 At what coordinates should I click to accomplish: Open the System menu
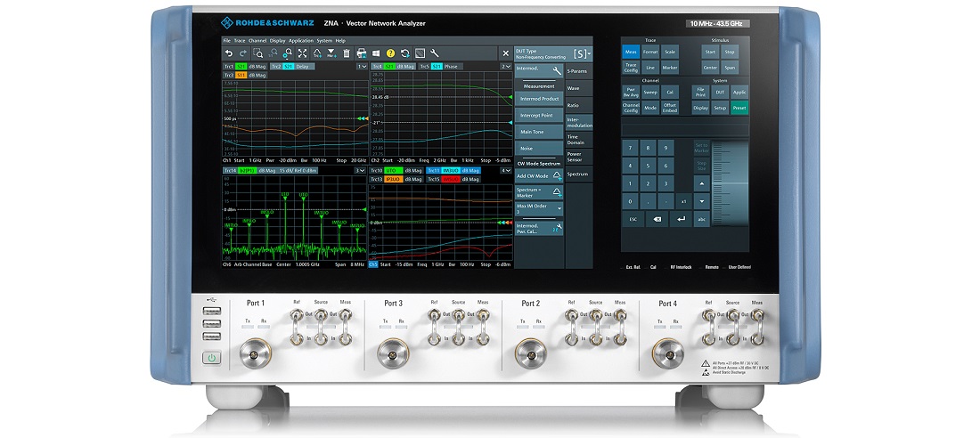coord(324,41)
